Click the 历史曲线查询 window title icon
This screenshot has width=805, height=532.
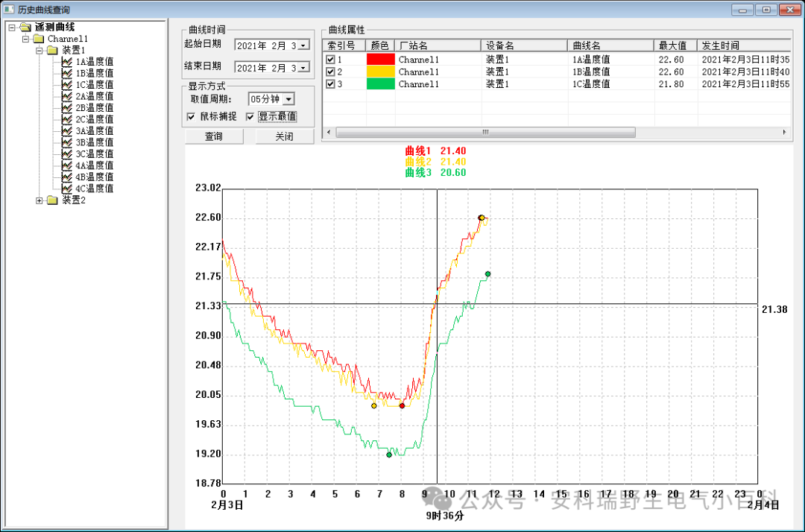[x=9, y=9]
